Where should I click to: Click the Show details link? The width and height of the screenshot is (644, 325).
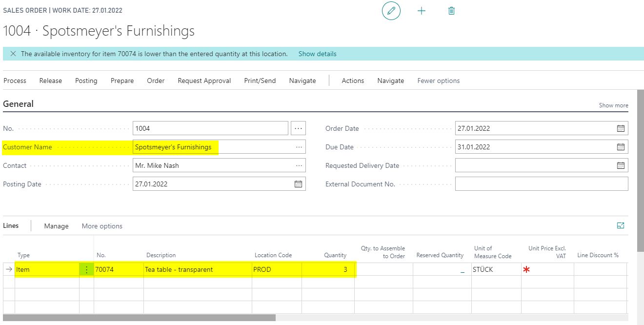coord(318,54)
